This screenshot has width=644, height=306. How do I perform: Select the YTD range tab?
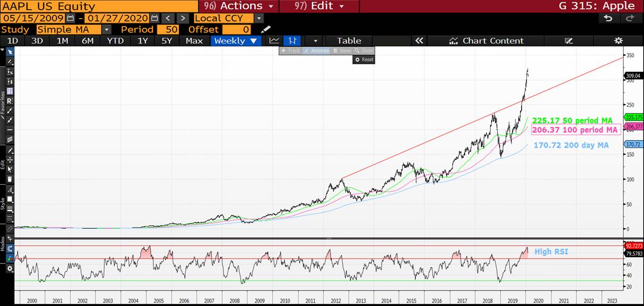click(115, 40)
